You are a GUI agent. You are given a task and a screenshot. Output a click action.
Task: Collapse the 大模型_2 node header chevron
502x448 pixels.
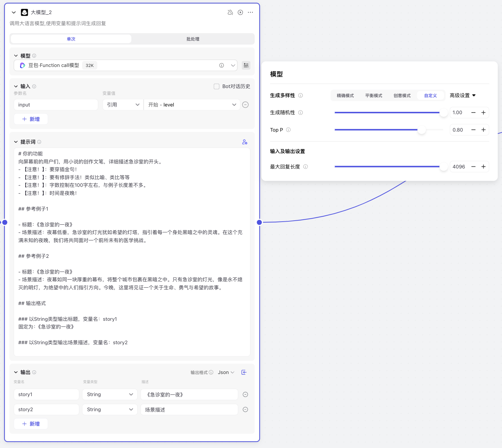[14, 12]
